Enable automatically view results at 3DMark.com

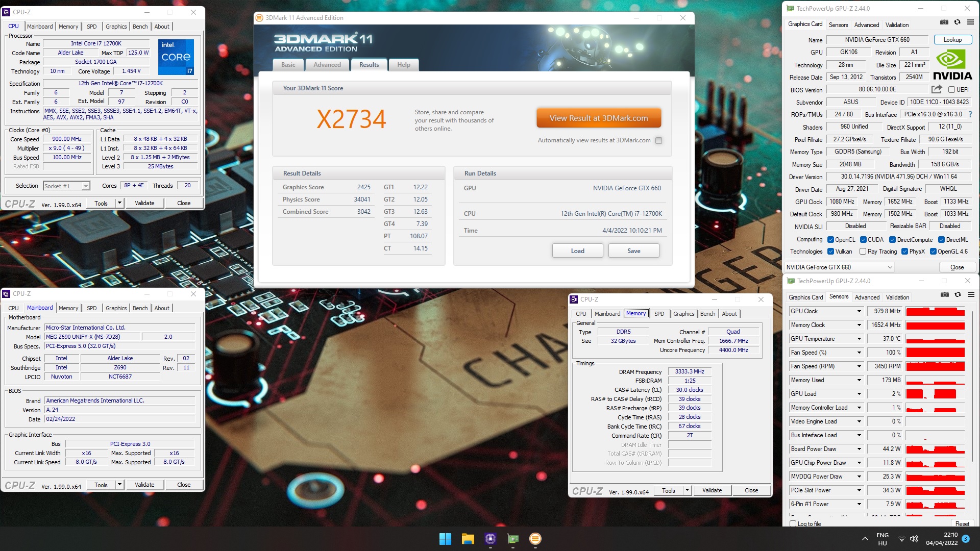click(659, 141)
